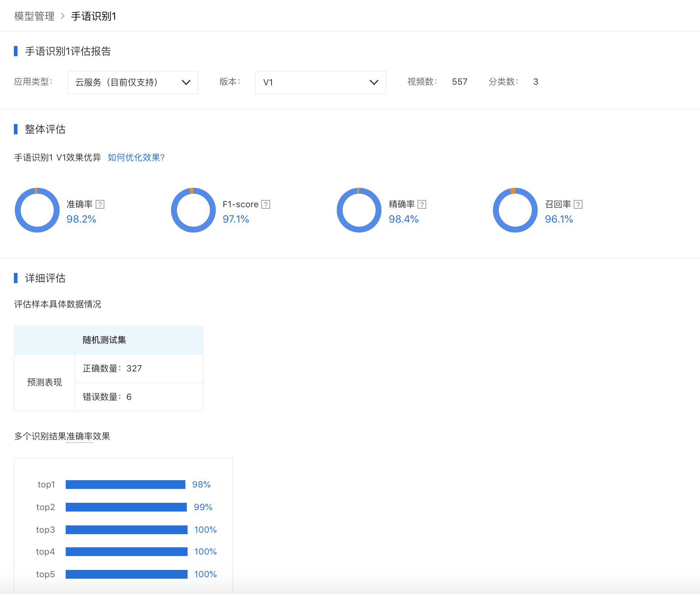This screenshot has height=594, width=700.
Task: Click the 96.1% recall value
Action: (559, 219)
